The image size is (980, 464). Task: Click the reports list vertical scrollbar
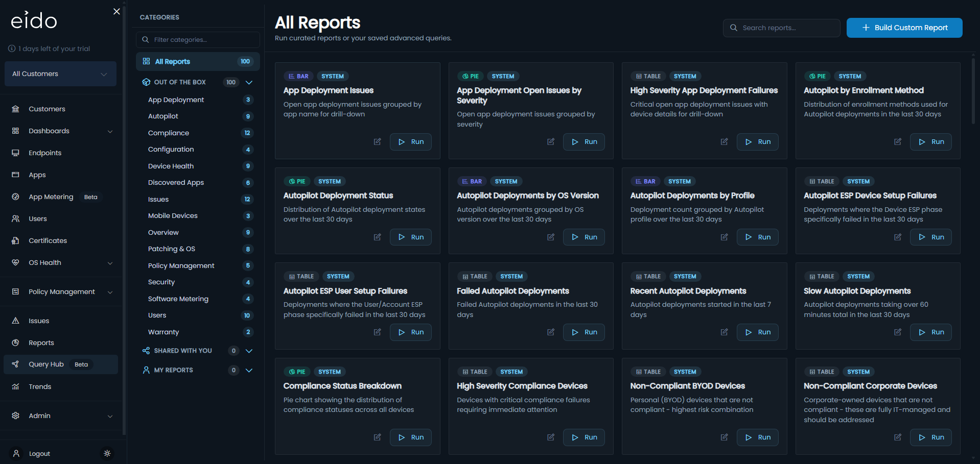(x=973, y=91)
